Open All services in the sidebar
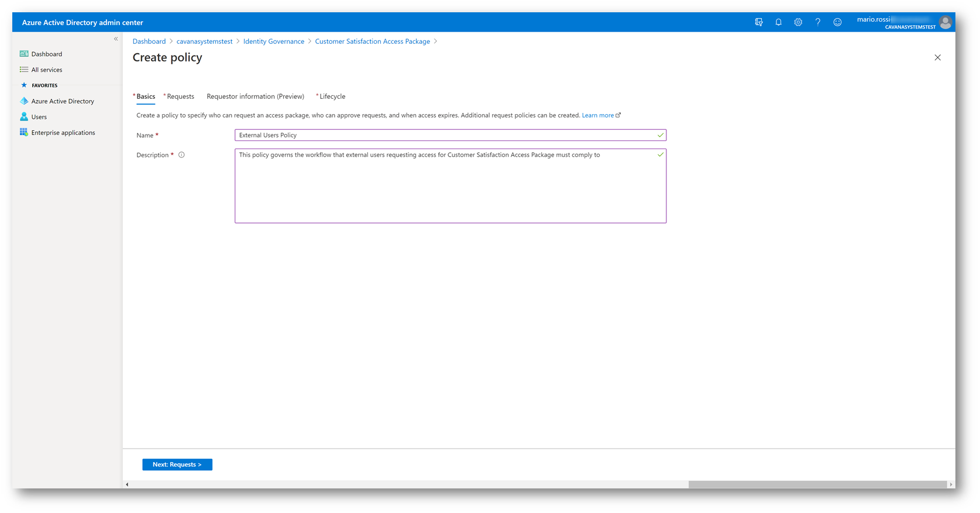This screenshot has width=980, height=513. (47, 70)
